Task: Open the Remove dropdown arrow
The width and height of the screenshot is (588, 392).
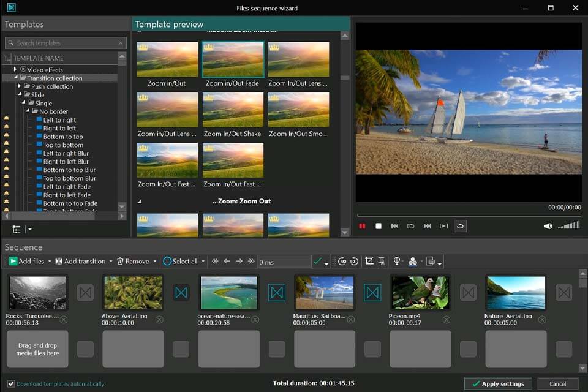Action: [155, 262]
